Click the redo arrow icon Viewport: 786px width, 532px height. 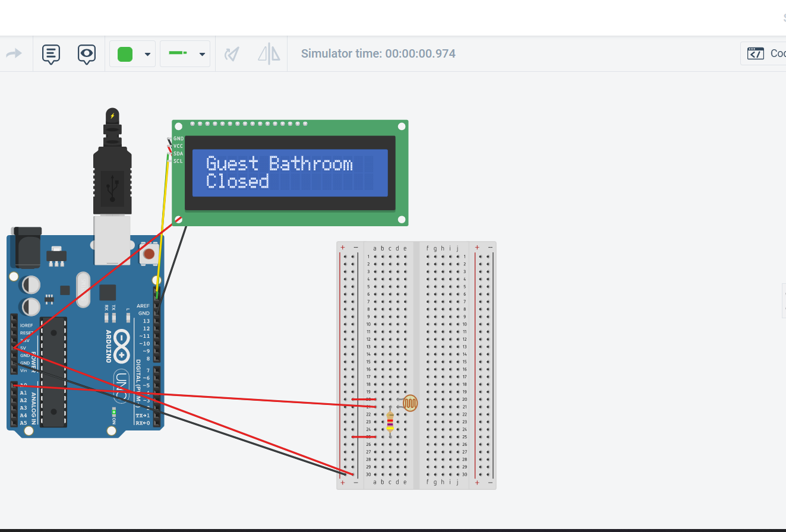14,54
